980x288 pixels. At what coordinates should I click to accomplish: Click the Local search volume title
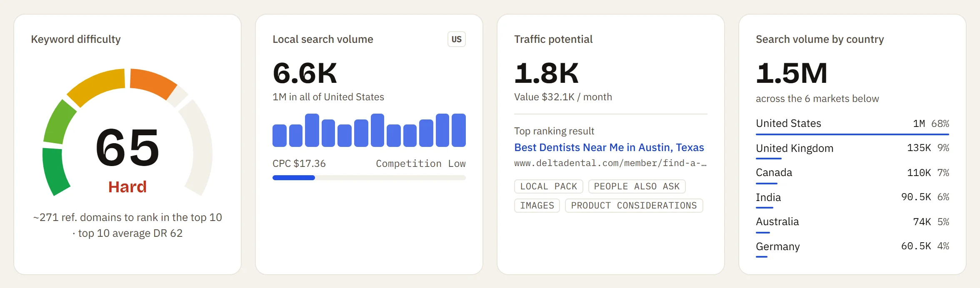[x=323, y=39]
